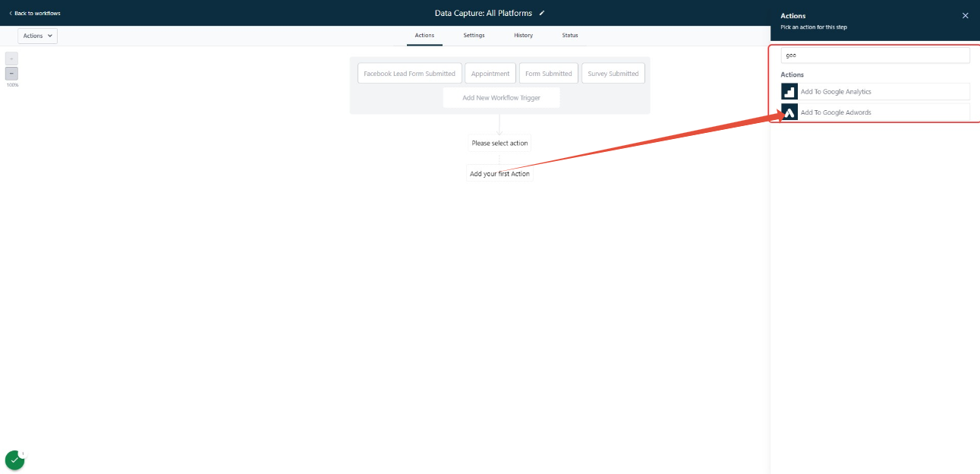Open the Status tab
Screen dimensions: 980x474
569,36
